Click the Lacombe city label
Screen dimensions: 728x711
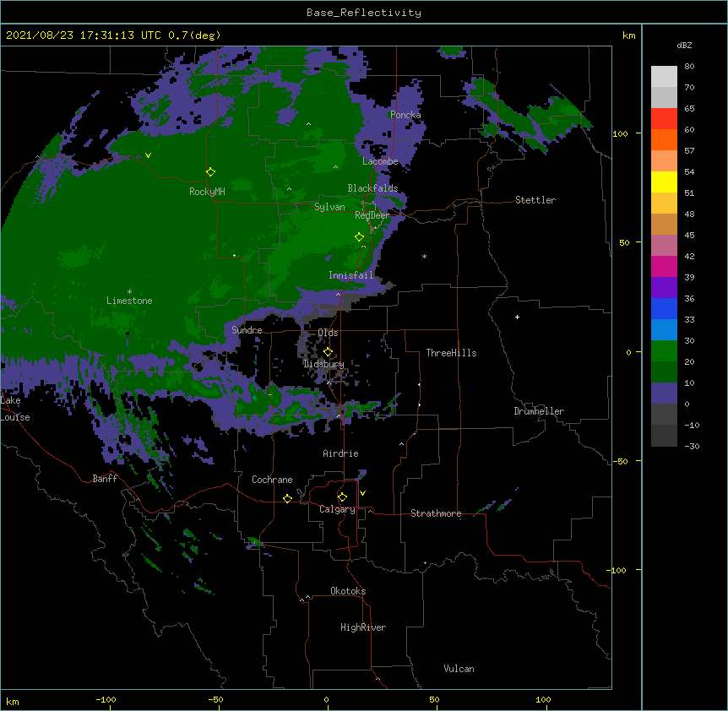tap(380, 161)
